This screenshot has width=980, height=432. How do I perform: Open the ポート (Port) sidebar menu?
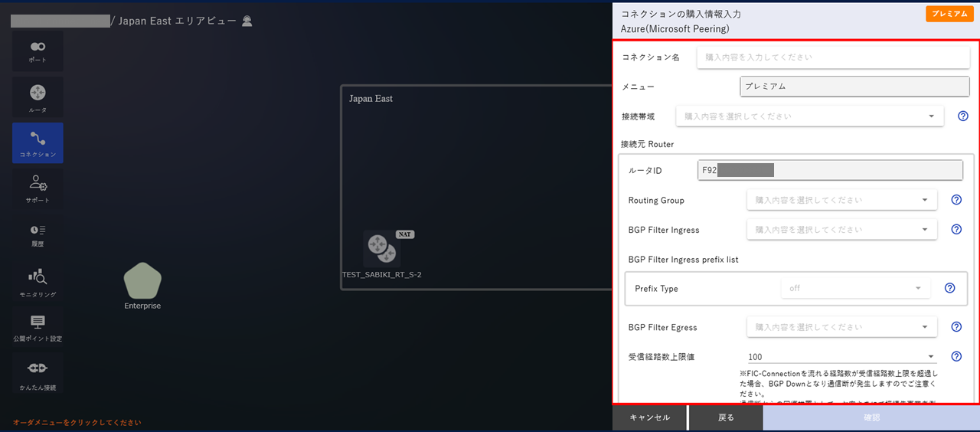pyautogui.click(x=38, y=51)
